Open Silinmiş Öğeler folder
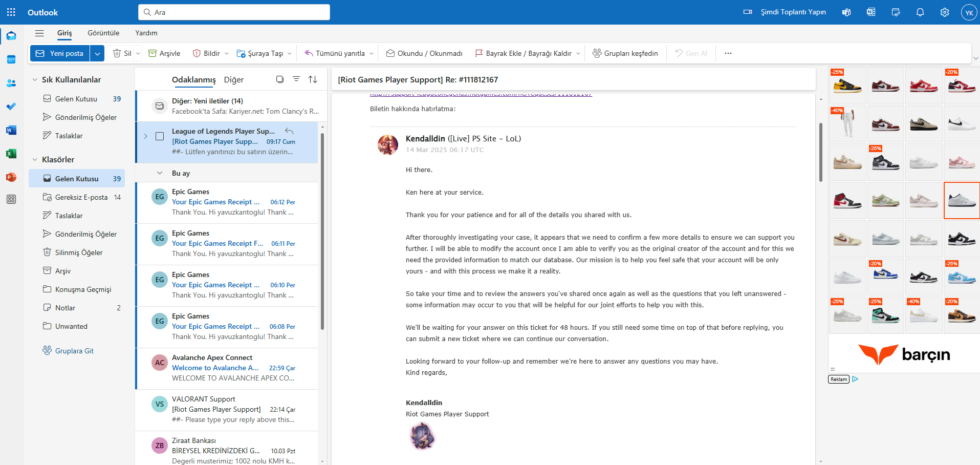 [x=77, y=252]
